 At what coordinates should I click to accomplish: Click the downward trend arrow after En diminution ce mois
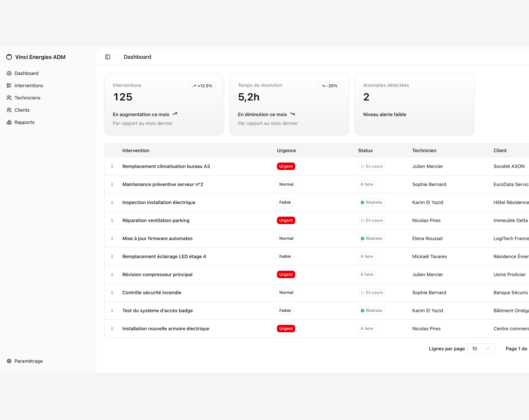coord(292,114)
